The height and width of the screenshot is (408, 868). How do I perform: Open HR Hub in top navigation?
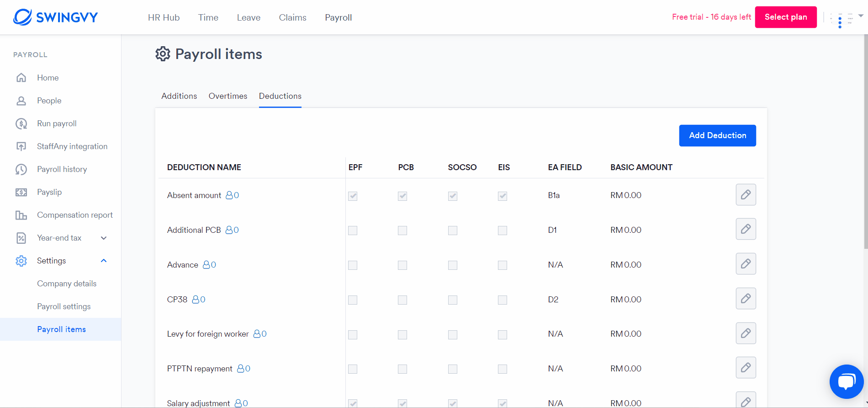pyautogui.click(x=164, y=17)
